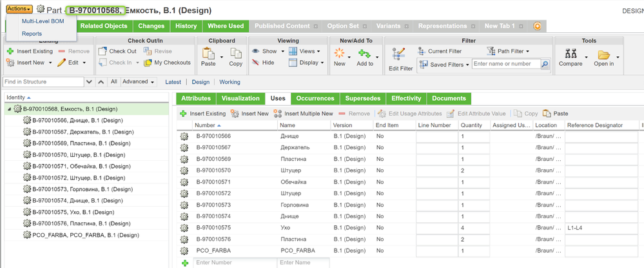Click the Working filter link
Image resolution: width=644 pixels, height=268 pixels.
[229, 82]
